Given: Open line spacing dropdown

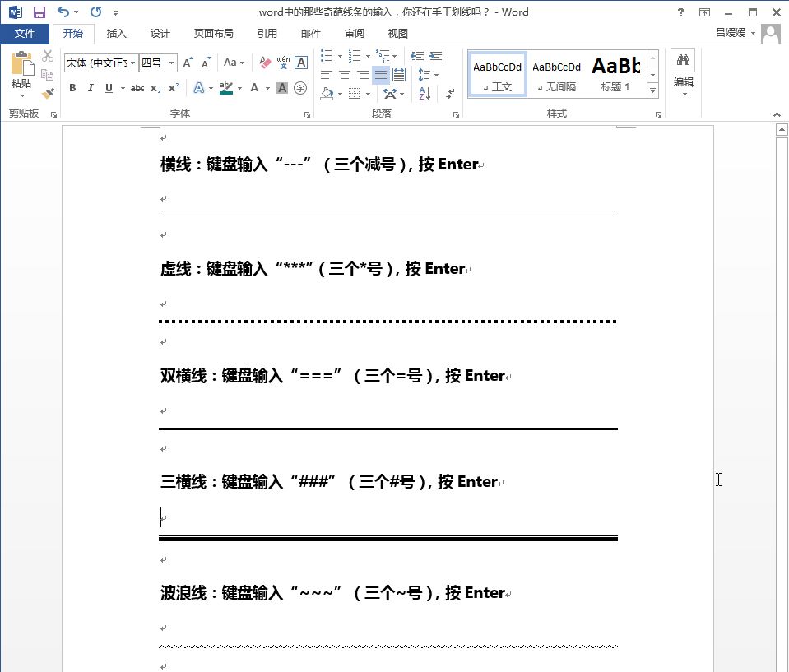Looking at the screenshot, I should point(428,75).
